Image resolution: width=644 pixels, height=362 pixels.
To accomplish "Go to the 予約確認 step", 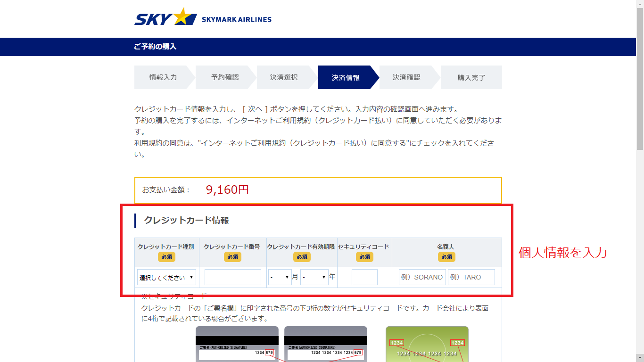I will 224,77.
